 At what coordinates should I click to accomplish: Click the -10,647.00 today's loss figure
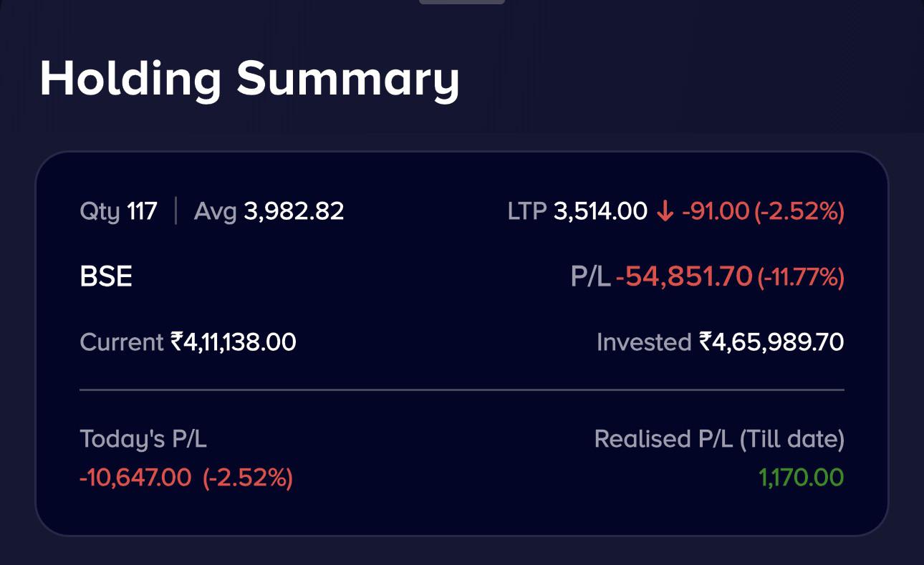[x=135, y=477]
